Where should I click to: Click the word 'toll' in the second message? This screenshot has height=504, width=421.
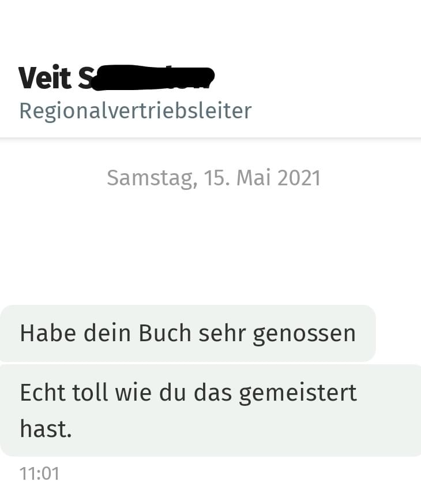click(91, 393)
